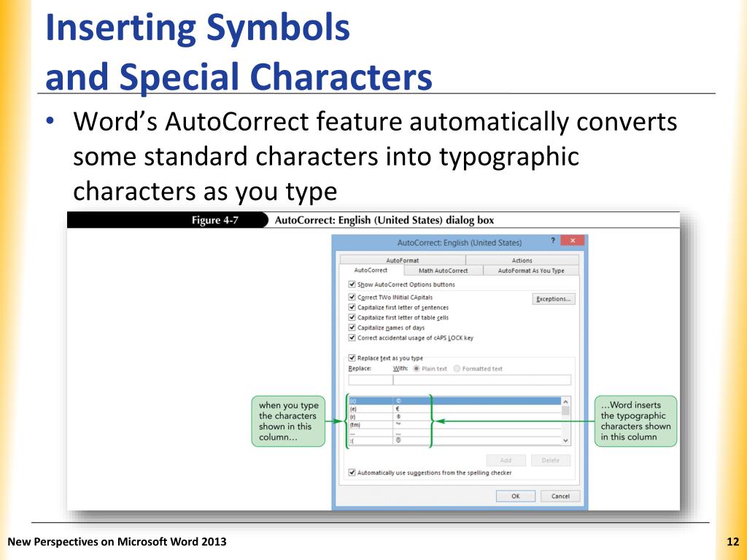The height and width of the screenshot is (560, 747).
Task: Uncheck Correct TWo INitial CApitals
Action: tap(352, 297)
